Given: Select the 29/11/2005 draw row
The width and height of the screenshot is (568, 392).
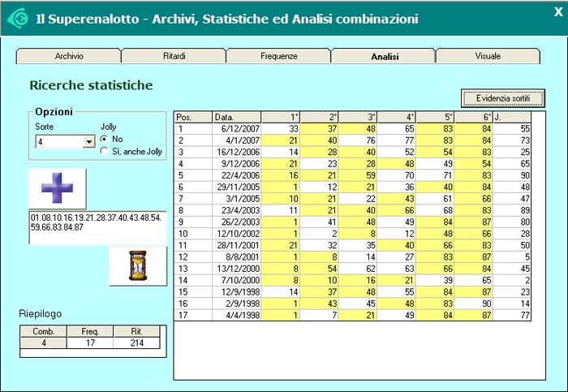Looking at the screenshot, I should pyautogui.click(x=237, y=187).
